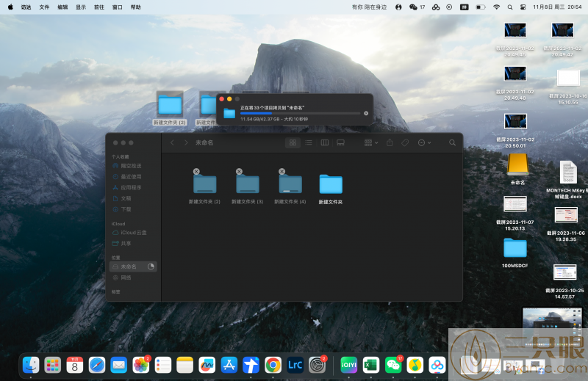Switch Finder window to icon view
Screen dimensions: 588x381
click(x=293, y=142)
